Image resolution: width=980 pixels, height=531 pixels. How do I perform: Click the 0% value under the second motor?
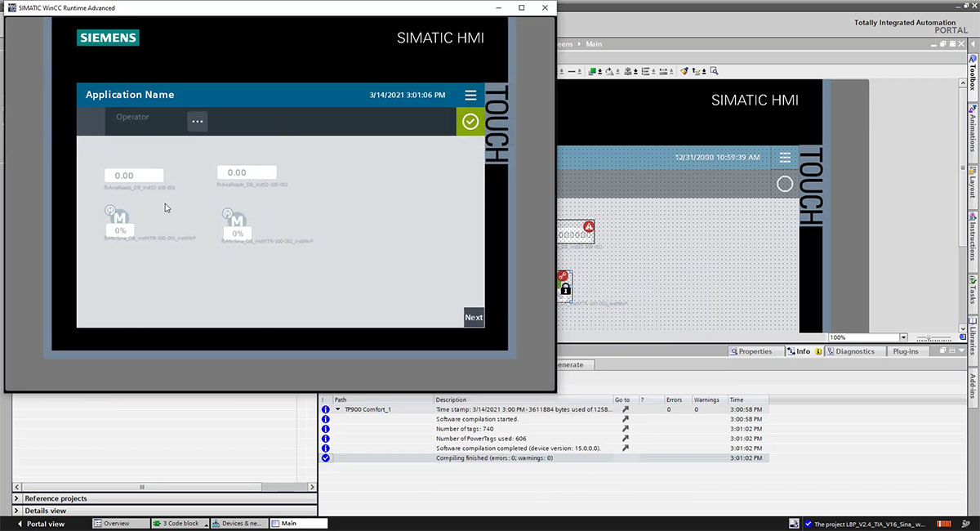[x=238, y=234]
